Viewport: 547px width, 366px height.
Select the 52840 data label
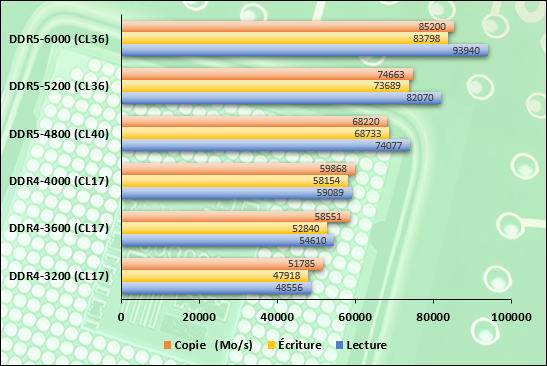click(306, 229)
